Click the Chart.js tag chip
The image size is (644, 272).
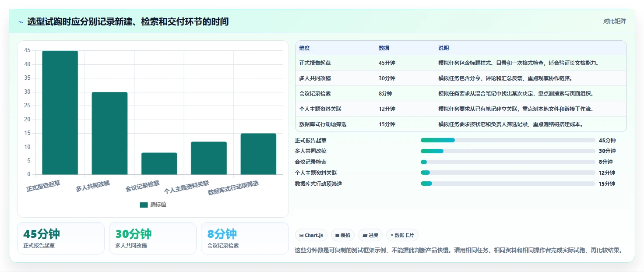(311, 235)
